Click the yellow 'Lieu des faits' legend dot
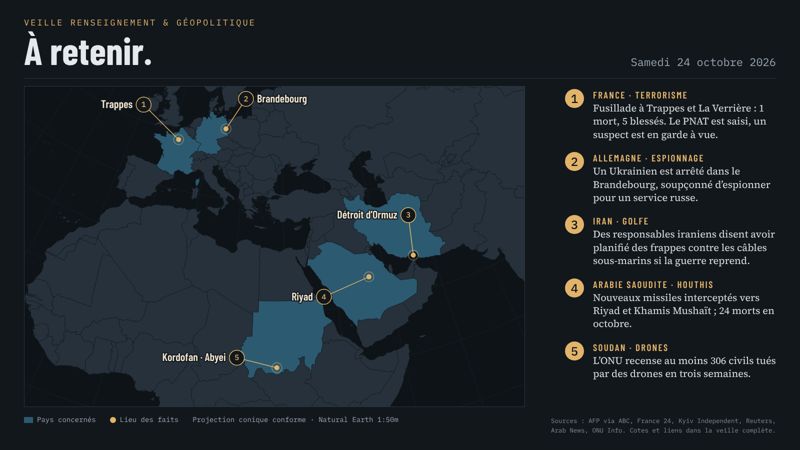Screen dimensions: 800x450 [x=113, y=420]
